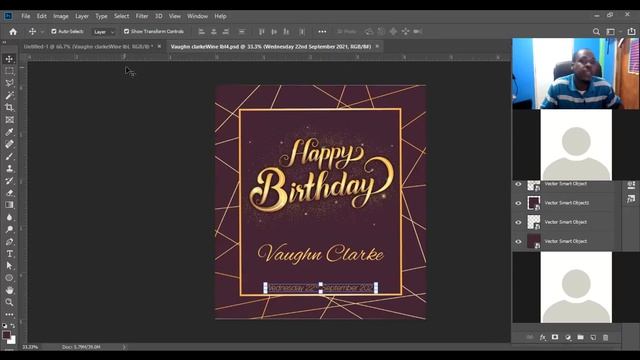Viewport: 640px width, 360px height.
Task: Open the Edit Toolbar three-dots button
Action: pyautogui.click(x=9, y=315)
